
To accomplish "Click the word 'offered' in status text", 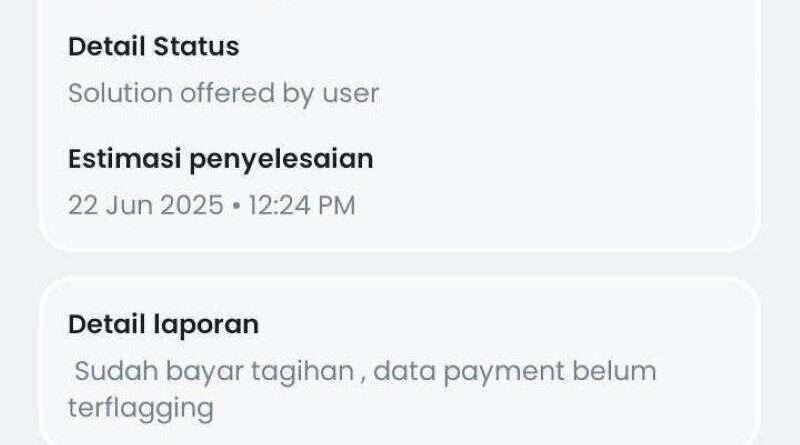I will pos(227,93).
